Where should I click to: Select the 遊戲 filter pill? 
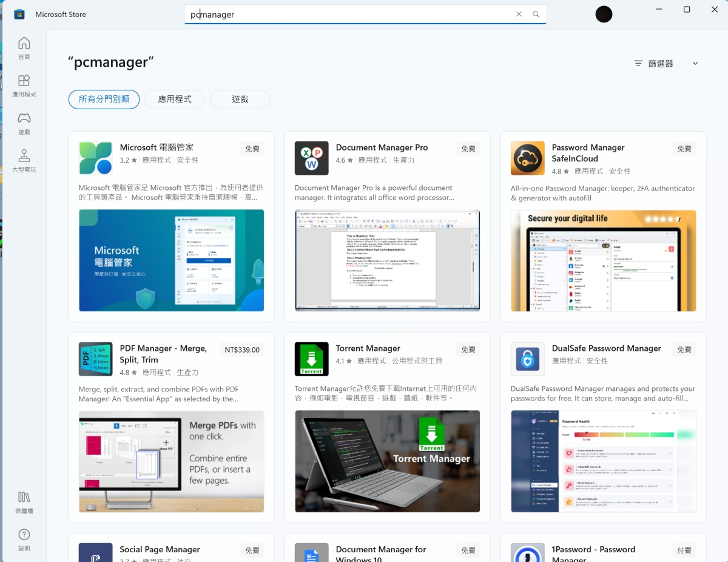pyautogui.click(x=240, y=99)
